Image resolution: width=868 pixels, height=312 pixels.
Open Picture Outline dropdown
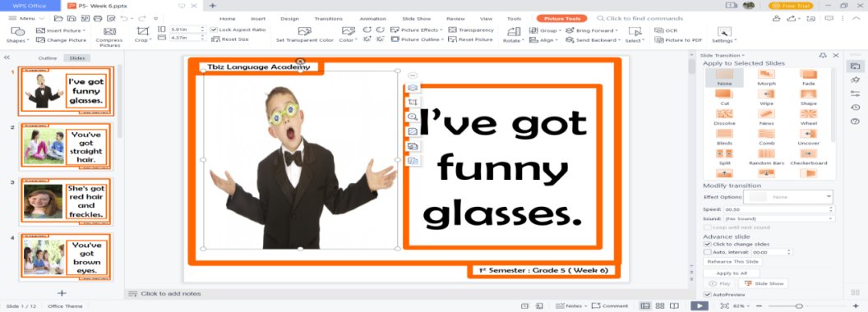coord(418,40)
